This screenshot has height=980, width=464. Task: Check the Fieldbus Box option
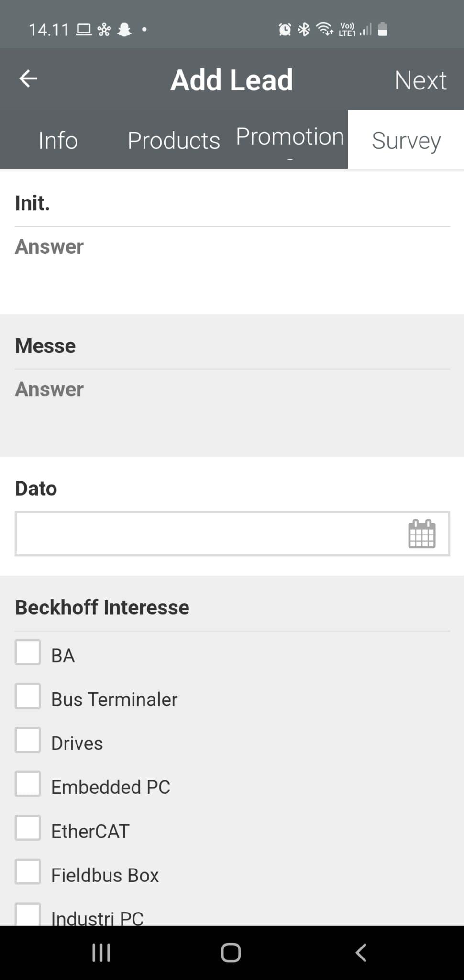pos(28,872)
